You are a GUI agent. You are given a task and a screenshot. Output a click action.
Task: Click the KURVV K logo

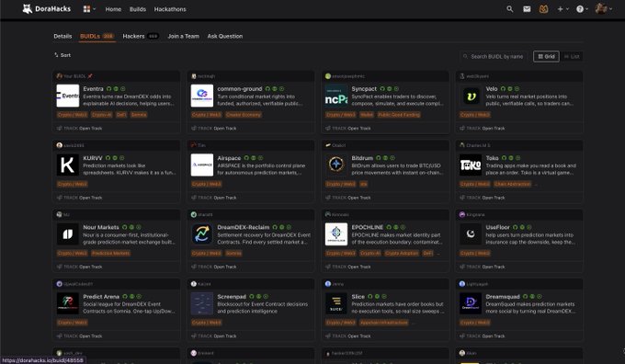(68, 165)
